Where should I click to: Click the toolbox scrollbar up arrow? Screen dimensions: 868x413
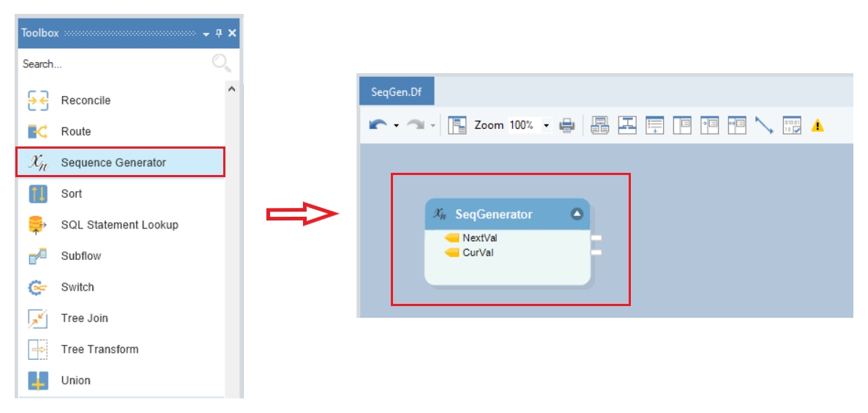[x=232, y=89]
